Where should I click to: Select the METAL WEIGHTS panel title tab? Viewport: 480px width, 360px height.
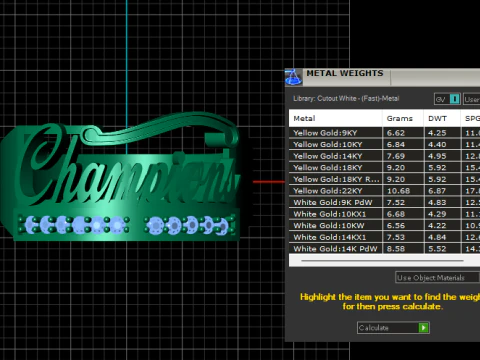[345, 73]
